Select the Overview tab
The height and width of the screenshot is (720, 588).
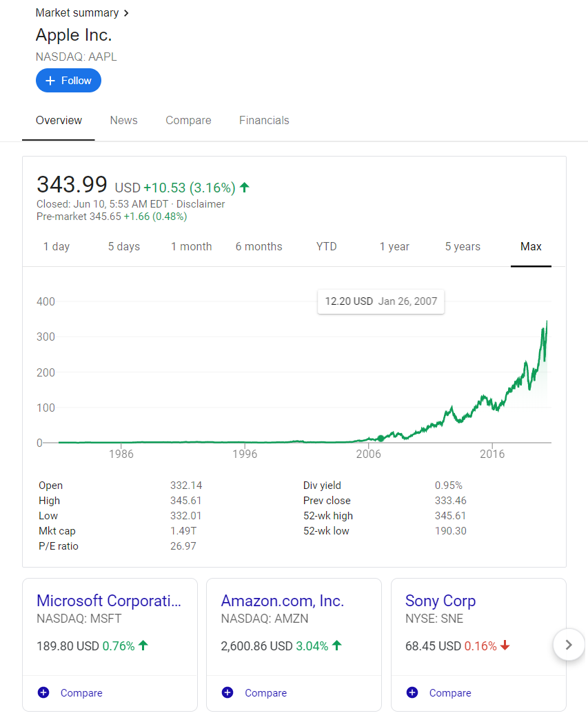59,120
